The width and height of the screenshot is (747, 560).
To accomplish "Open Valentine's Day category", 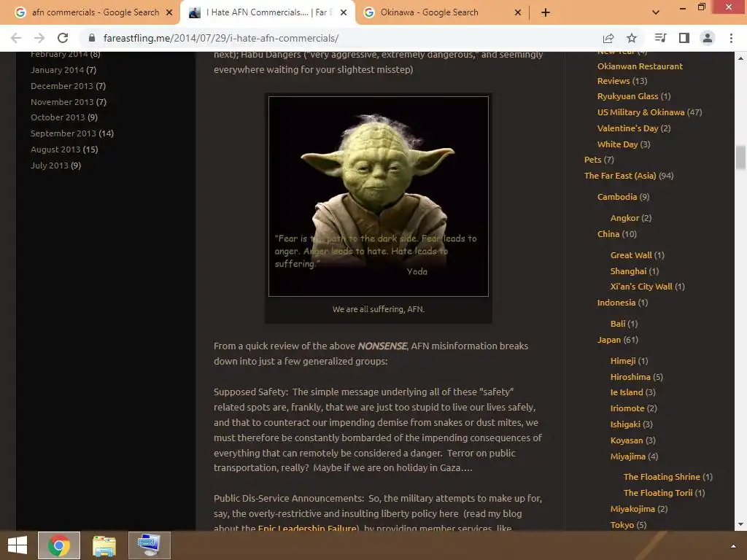I will 627,128.
